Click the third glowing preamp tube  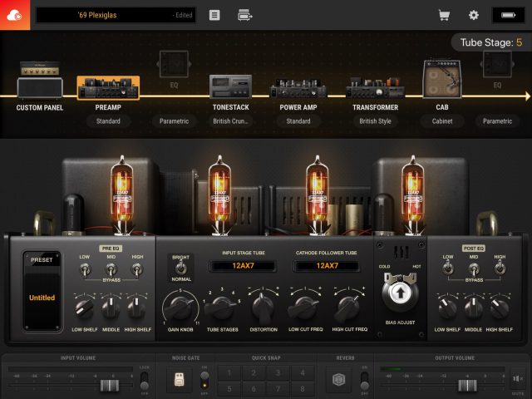coord(318,195)
